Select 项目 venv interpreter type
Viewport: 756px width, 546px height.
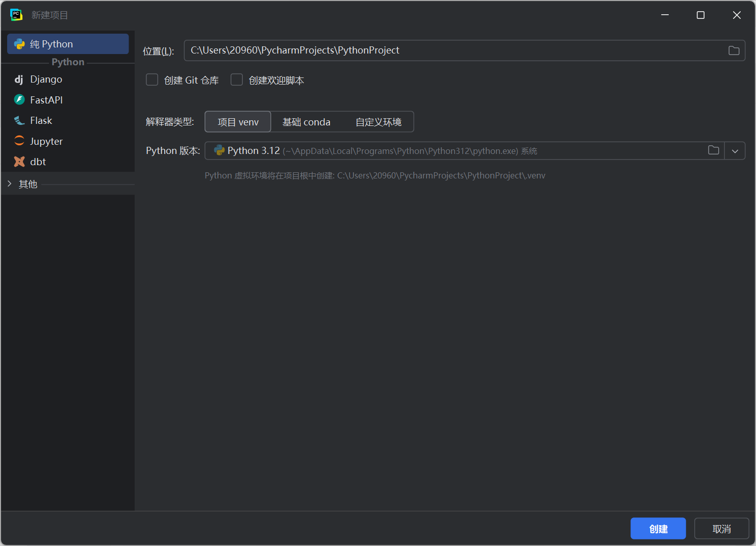pyautogui.click(x=238, y=122)
